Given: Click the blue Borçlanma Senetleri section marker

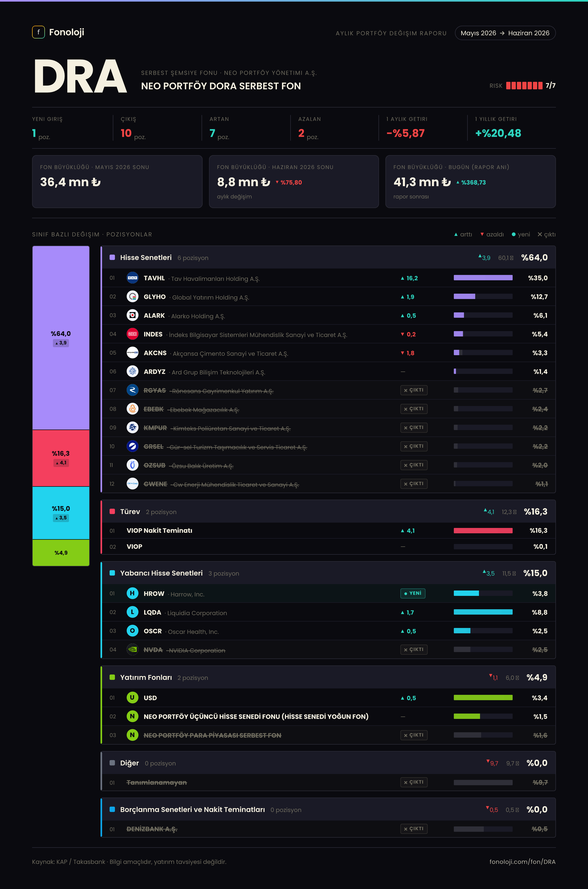Looking at the screenshot, I should [x=112, y=809].
